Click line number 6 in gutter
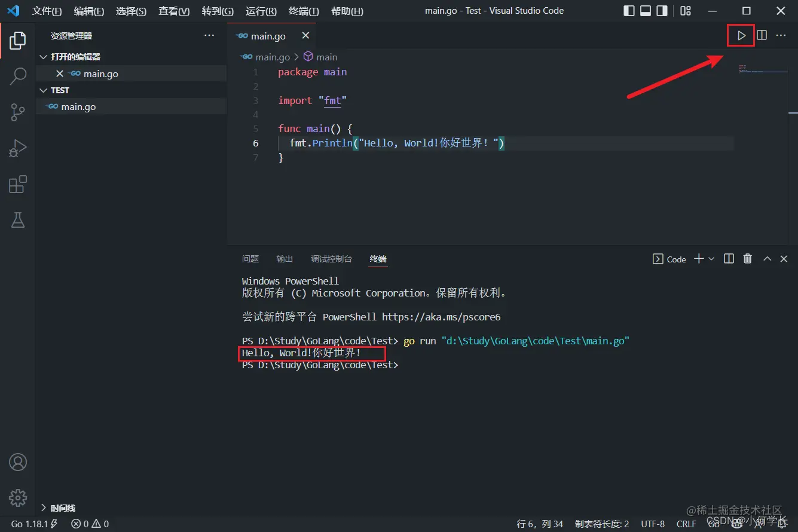 [x=256, y=143]
